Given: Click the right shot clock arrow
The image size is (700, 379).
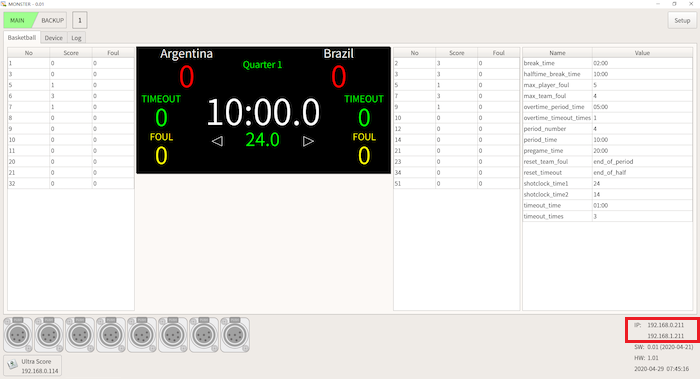Looking at the screenshot, I should pos(308,141).
